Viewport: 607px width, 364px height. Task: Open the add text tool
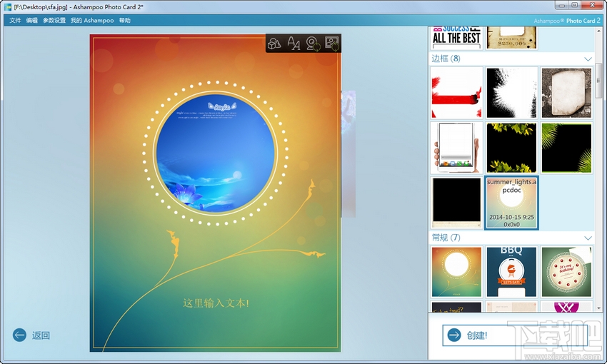point(294,44)
